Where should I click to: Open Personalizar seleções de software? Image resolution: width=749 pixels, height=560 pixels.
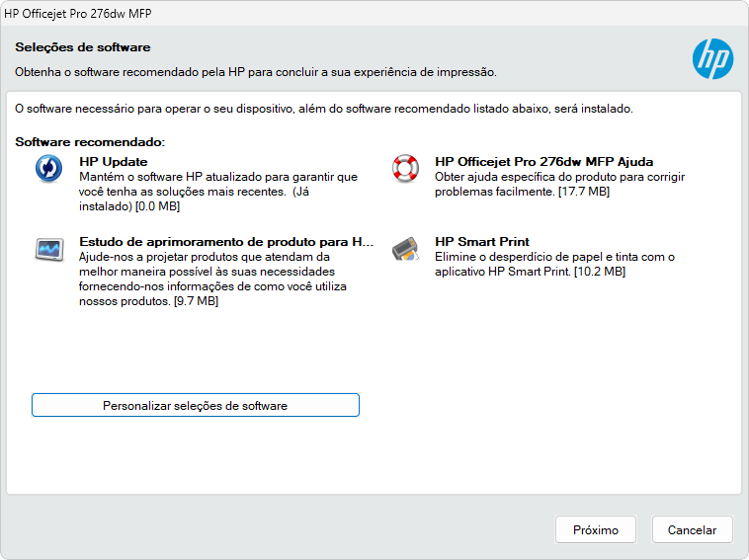click(195, 405)
